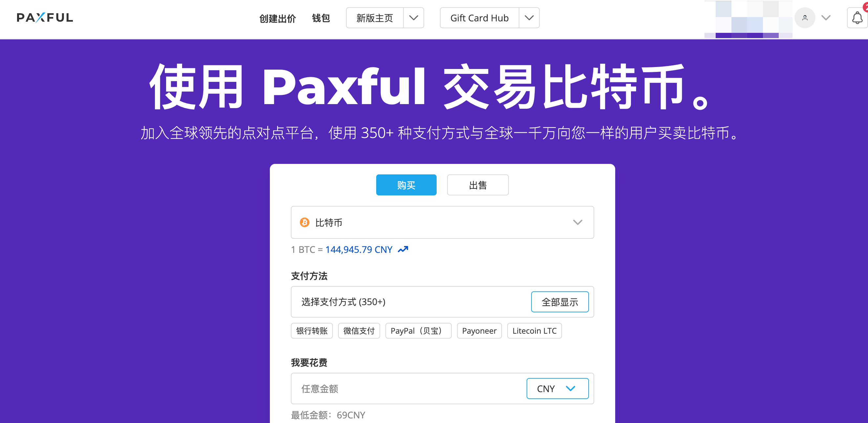Select 微信支付 WeChat Pay payment method
The height and width of the screenshot is (423, 868).
[x=359, y=331]
